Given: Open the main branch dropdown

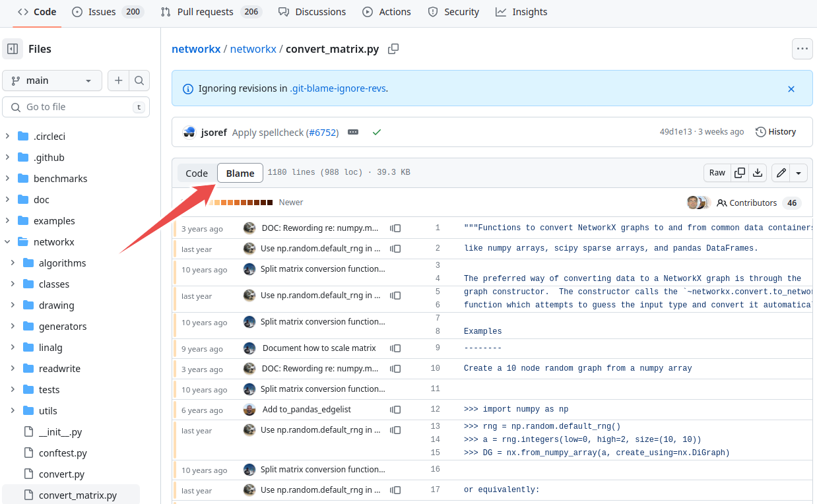Looking at the screenshot, I should [x=52, y=80].
